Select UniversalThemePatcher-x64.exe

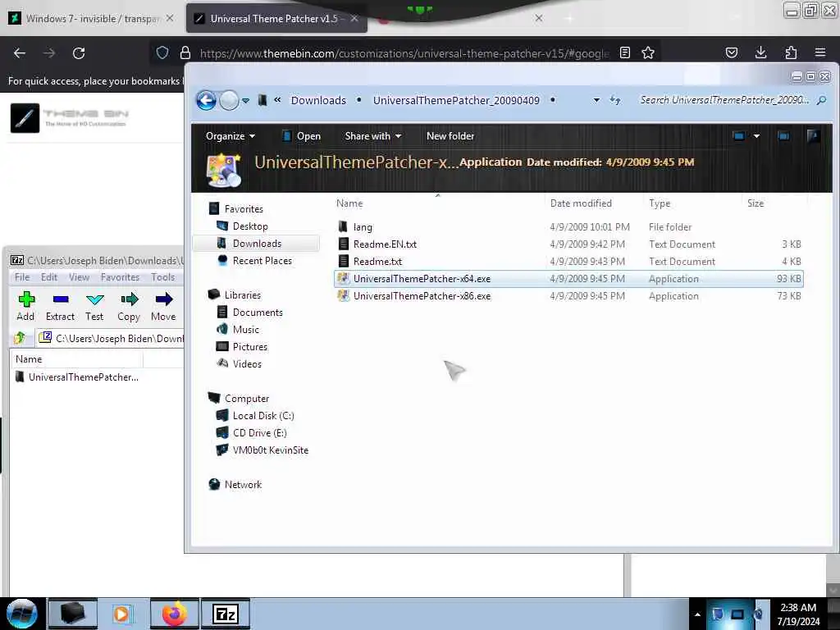click(x=568, y=279)
